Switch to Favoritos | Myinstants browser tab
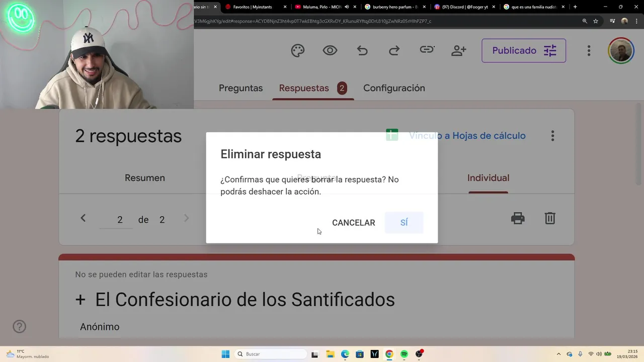 [x=253, y=7]
